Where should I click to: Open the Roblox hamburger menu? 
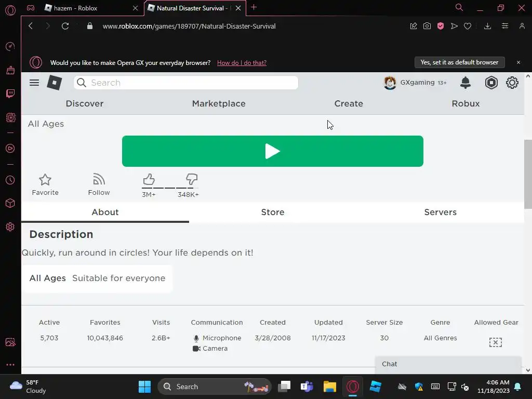point(34,83)
